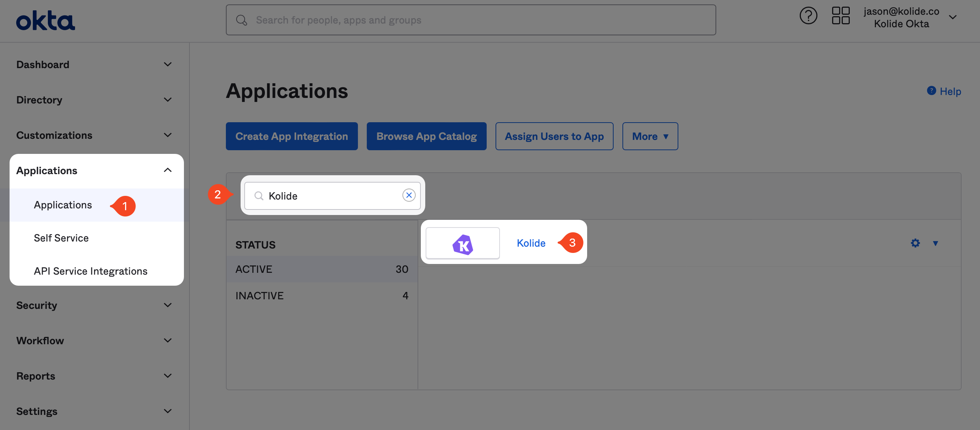Click the global search field for people, apps and groups
980x430 pixels.
tap(471, 20)
